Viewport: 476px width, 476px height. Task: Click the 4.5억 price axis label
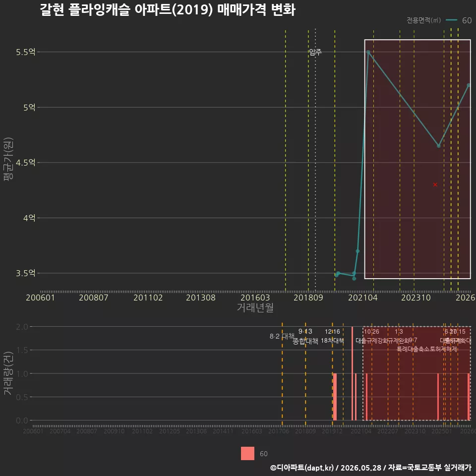tap(25, 163)
